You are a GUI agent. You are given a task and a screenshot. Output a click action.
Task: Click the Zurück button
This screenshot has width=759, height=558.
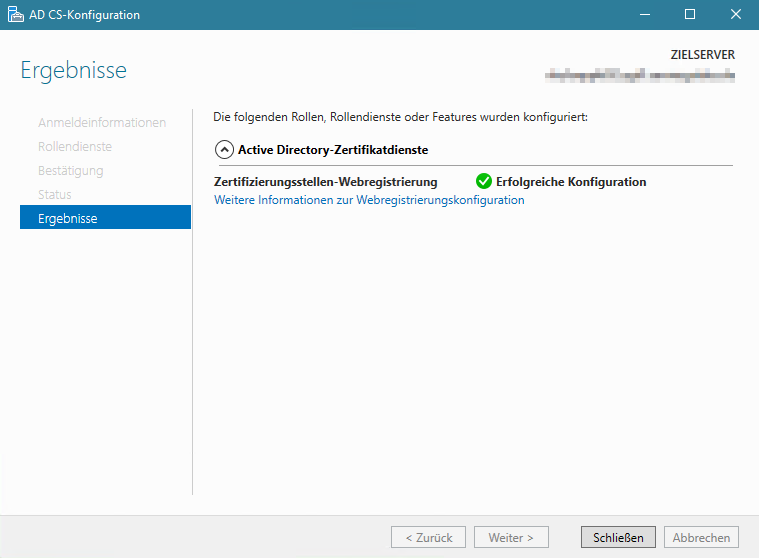(x=428, y=537)
